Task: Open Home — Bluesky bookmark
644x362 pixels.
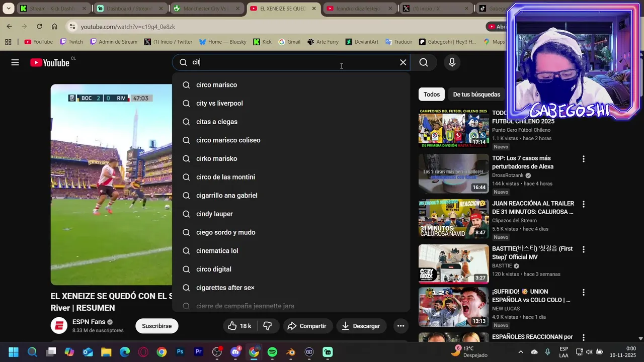Action: click(222, 42)
